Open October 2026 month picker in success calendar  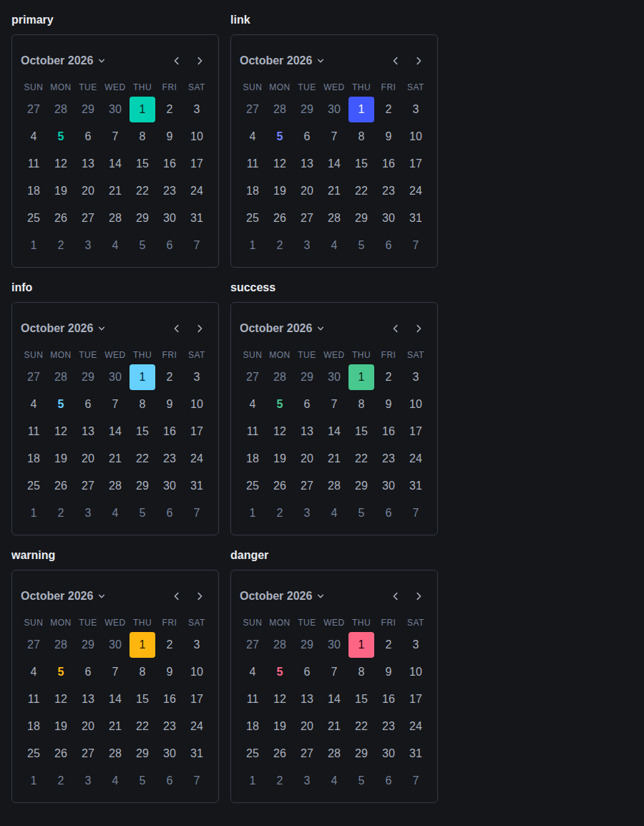(x=282, y=329)
